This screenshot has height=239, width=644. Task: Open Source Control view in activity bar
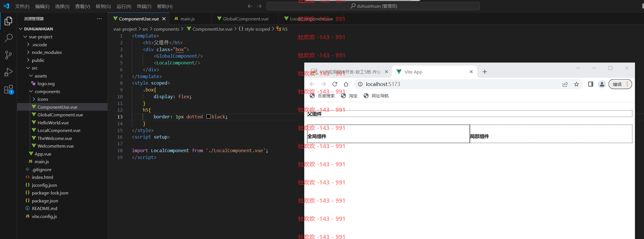tap(9, 55)
